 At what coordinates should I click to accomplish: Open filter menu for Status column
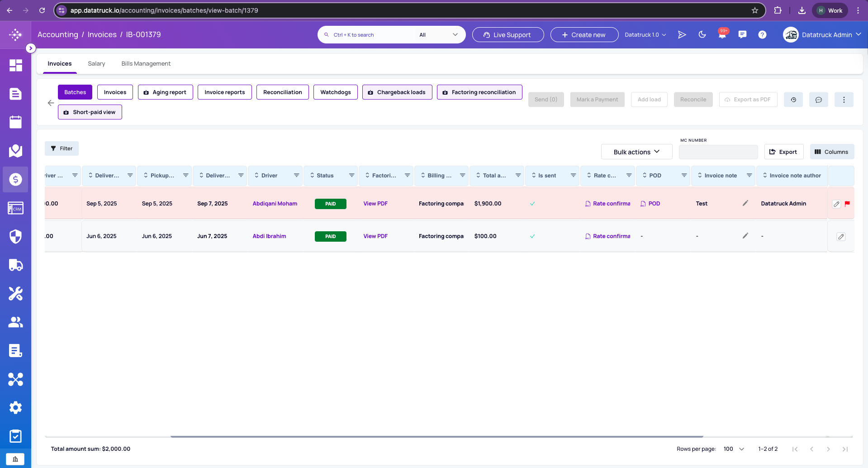tap(352, 176)
